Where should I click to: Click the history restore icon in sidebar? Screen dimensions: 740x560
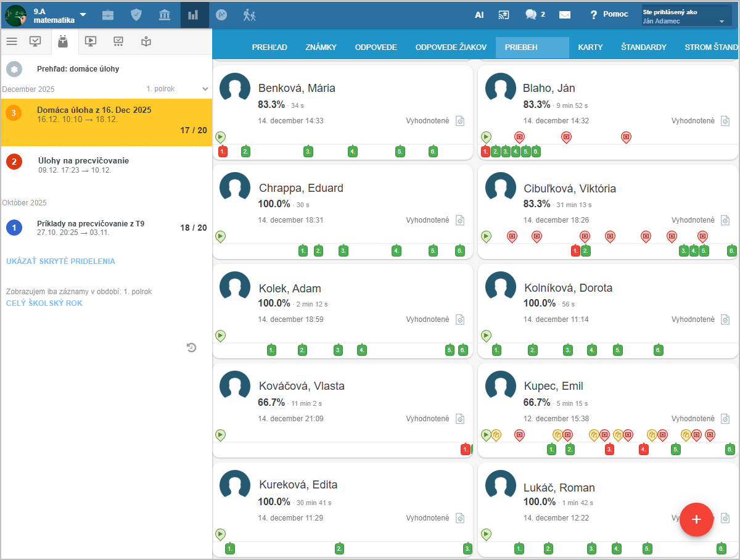coord(192,348)
